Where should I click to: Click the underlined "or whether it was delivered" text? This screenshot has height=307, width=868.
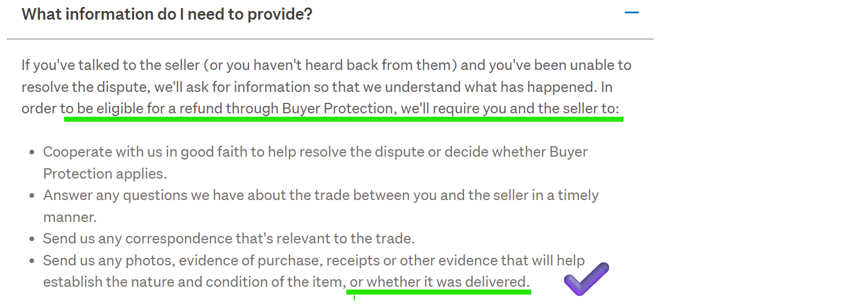click(x=439, y=282)
